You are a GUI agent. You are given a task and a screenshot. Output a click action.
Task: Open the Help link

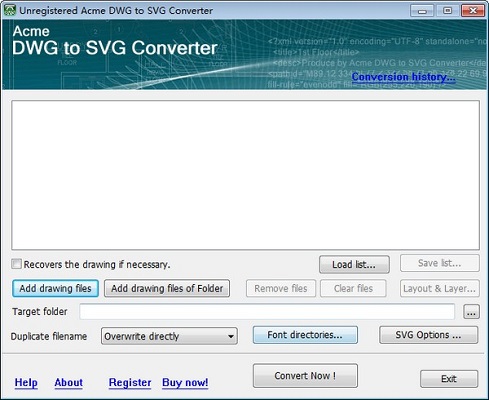tap(26, 383)
